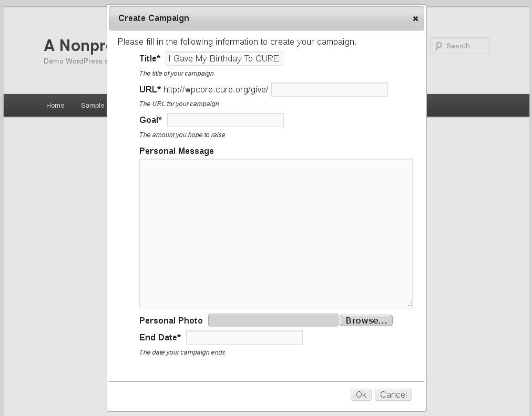This screenshot has height=416, width=532.
Task: Click the Personal Photo file path box
Action: 273,320
